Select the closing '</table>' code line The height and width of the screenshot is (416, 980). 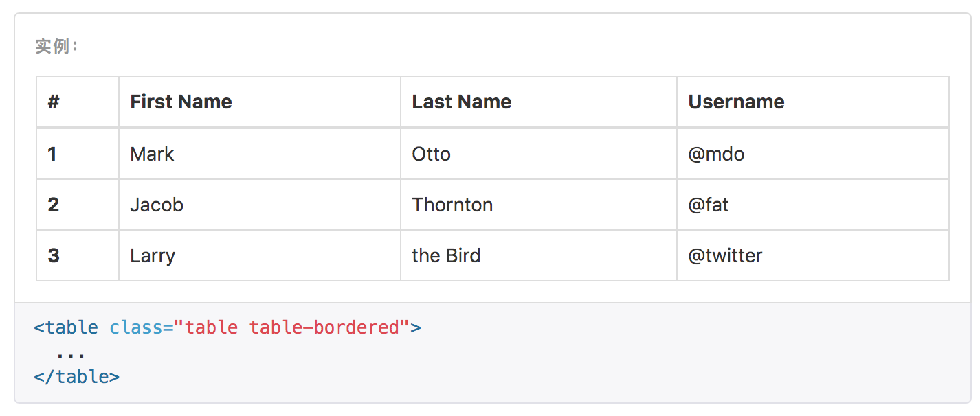[x=76, y=377]
